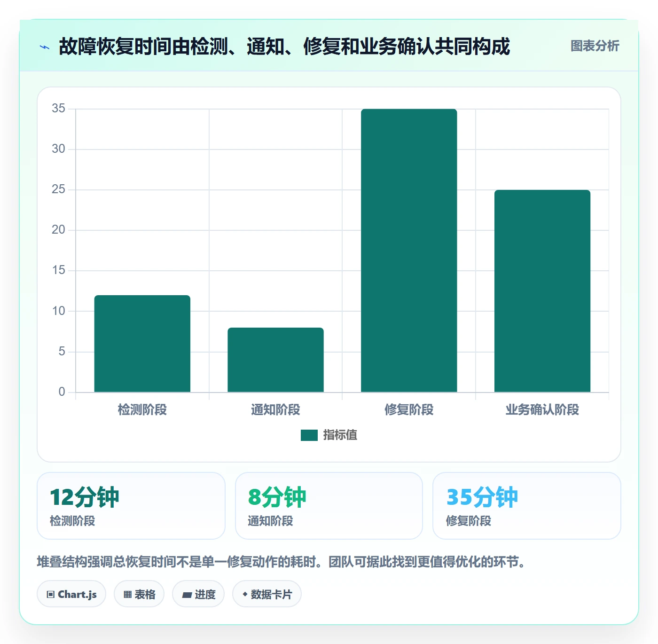The width and height of the screenshot is (658, 644).
Task: Open the 8分钟 通知阶段 data card
Action: pyautogui.click(x=329, y=506)
